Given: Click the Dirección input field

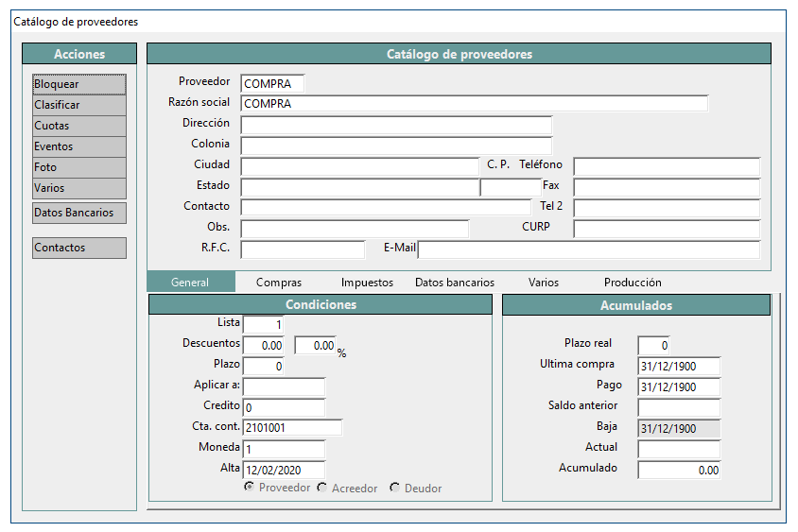Looking at the screenshot, I should (x=396, y=125).
